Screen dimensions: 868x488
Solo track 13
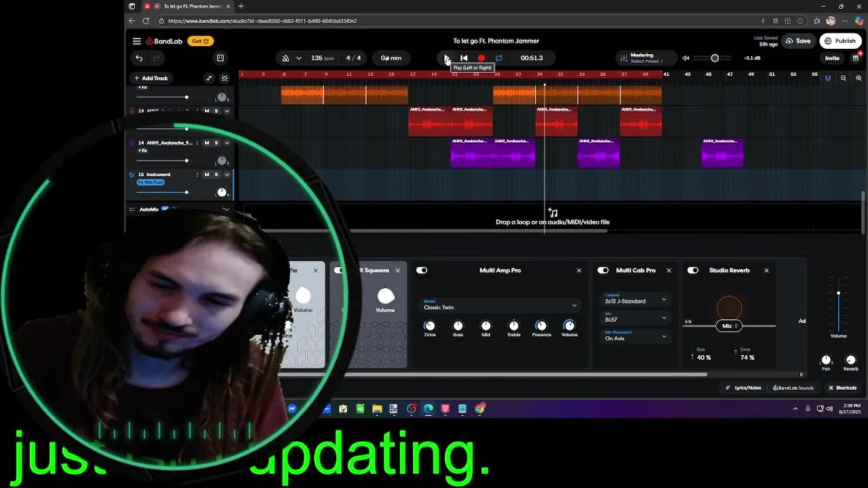coord(216,111)
